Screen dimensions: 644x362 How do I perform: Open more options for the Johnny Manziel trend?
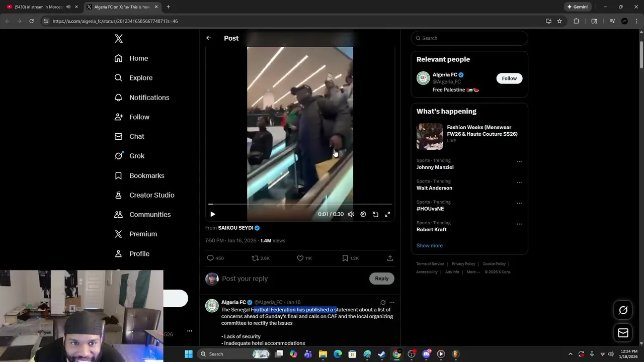519,162
